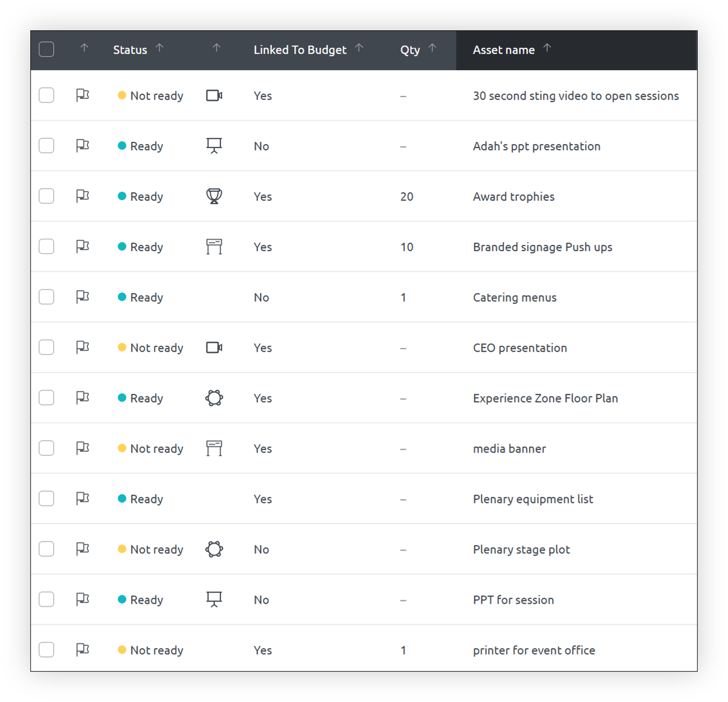This screenshot has height=702, width=728.
Task: Select the PPT for session checkbox
Action: pos(47,599)
